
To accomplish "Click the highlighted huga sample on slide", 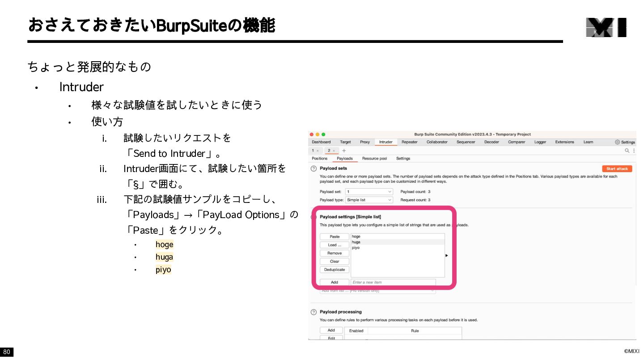I will (x=164, y=257).
